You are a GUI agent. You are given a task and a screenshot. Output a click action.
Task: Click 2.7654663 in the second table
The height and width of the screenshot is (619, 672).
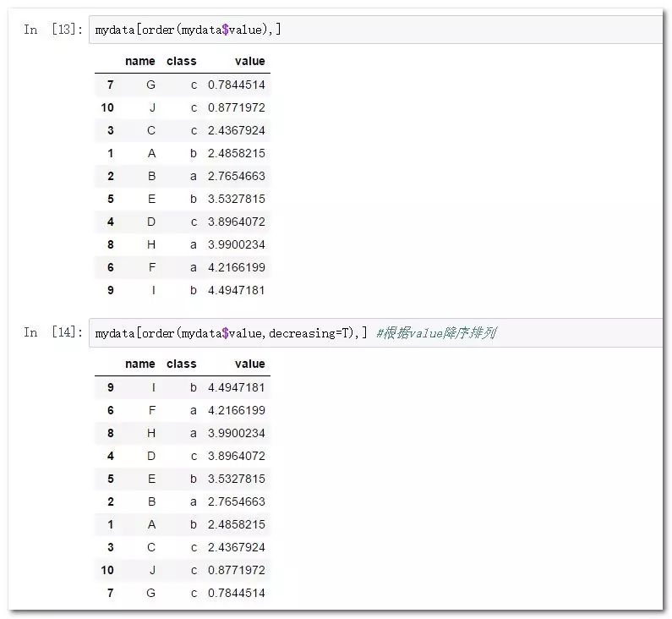(x=237, y=501)
